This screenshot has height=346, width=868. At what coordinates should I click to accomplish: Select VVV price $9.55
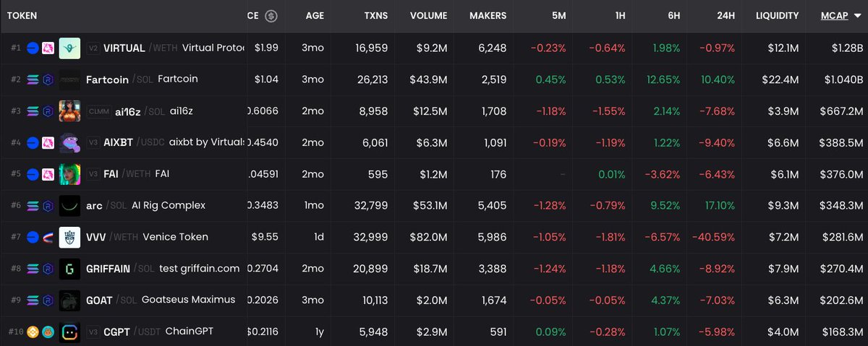(266, 237)
